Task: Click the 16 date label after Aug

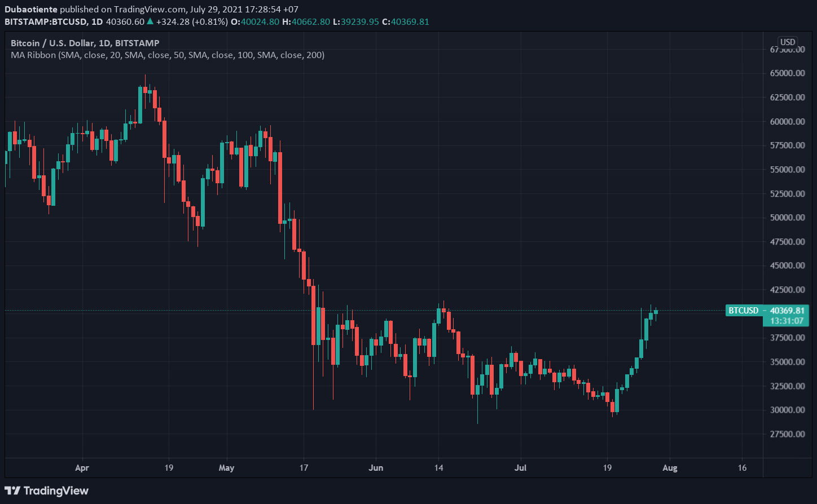Action: [742, 468]
